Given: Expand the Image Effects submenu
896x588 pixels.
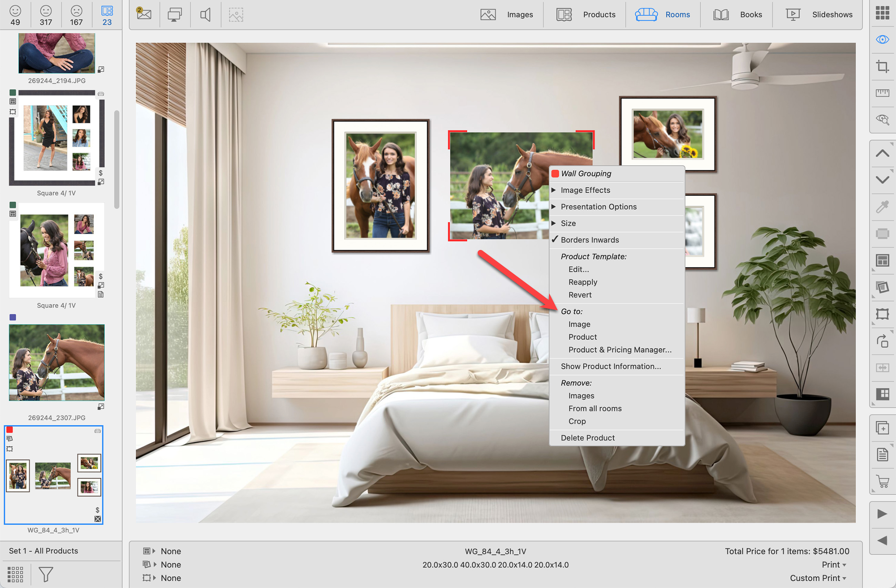Looking at the screenshot, I should coord(585,190).
